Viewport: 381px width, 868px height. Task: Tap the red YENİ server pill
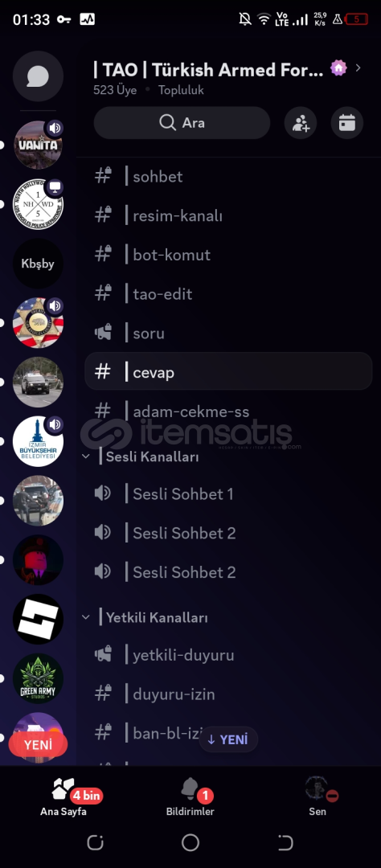tap(39, 745)
